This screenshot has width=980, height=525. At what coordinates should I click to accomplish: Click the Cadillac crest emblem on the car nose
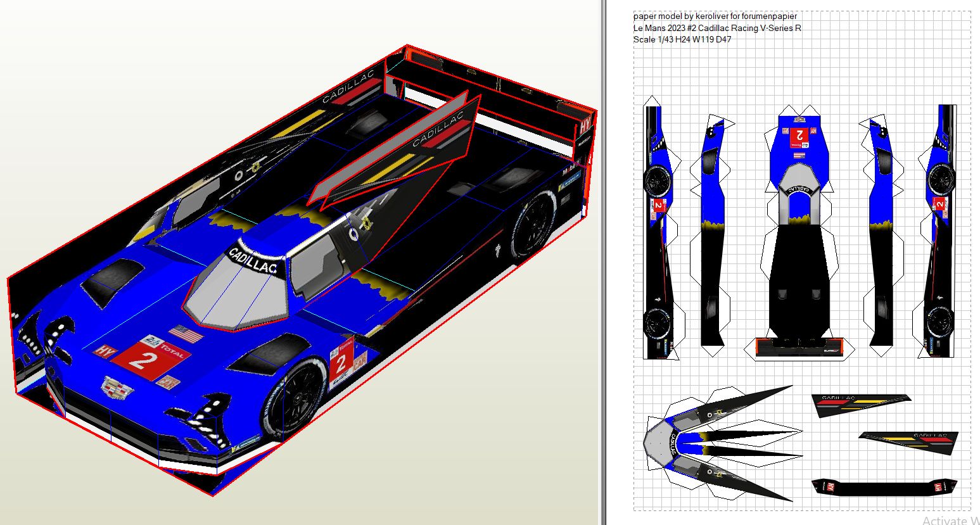116,388
